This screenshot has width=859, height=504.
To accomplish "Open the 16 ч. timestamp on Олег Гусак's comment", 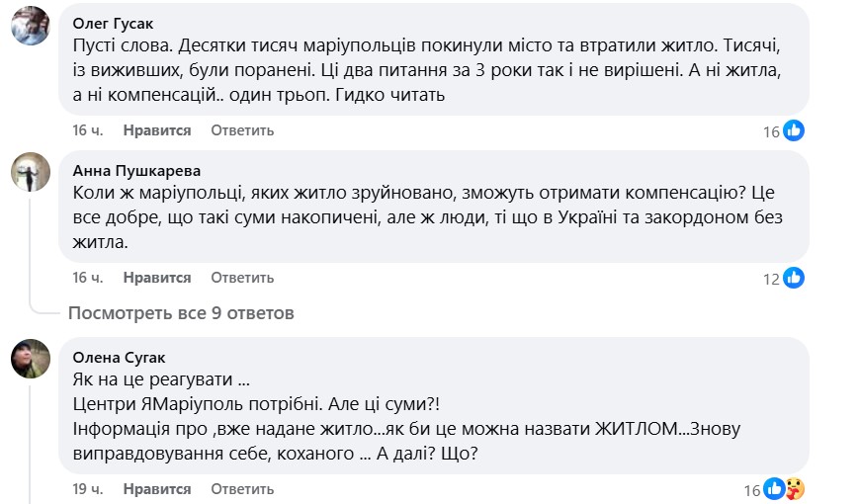I will click(x=88, y=130).
